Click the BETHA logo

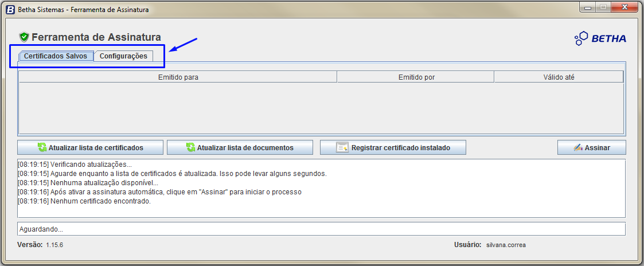[x=600, y=38]
